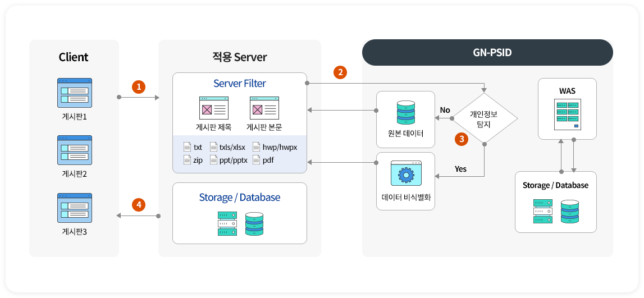Viewport: 644px width, 298px height.
Task: Click the zip file icon
Action: [188, 160]
